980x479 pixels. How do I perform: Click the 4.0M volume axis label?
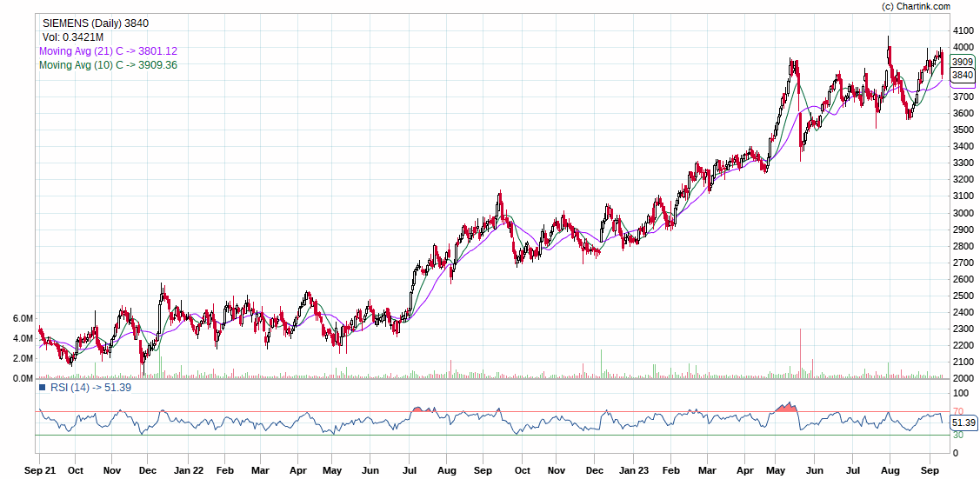click(23, 338)
